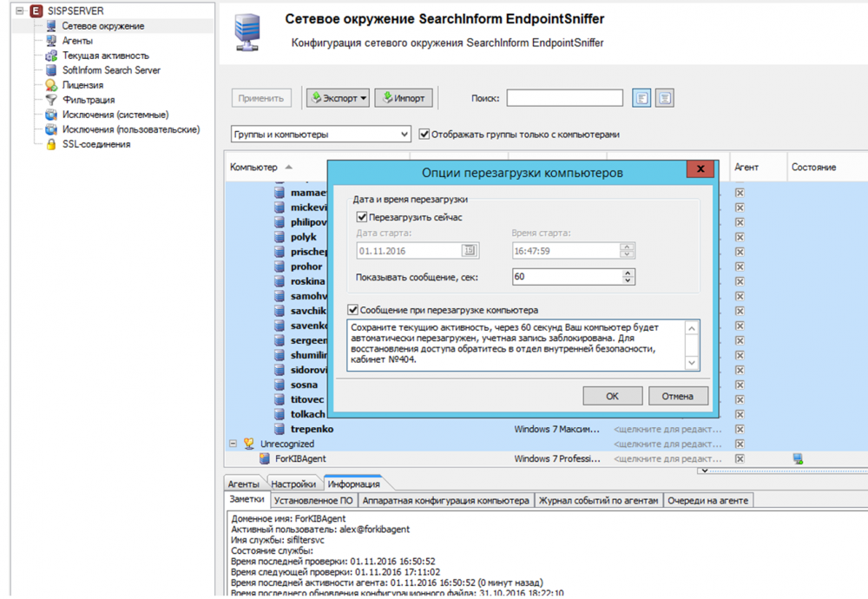
Task: Select the roskina computer row
Action: (x=307, y=281)
